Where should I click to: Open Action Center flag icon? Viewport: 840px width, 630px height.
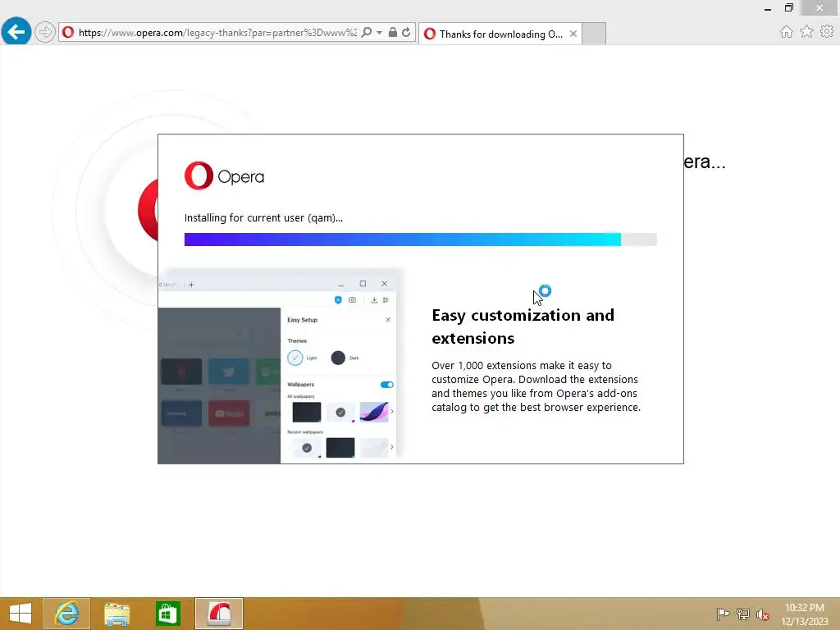[x=723, y=614]
